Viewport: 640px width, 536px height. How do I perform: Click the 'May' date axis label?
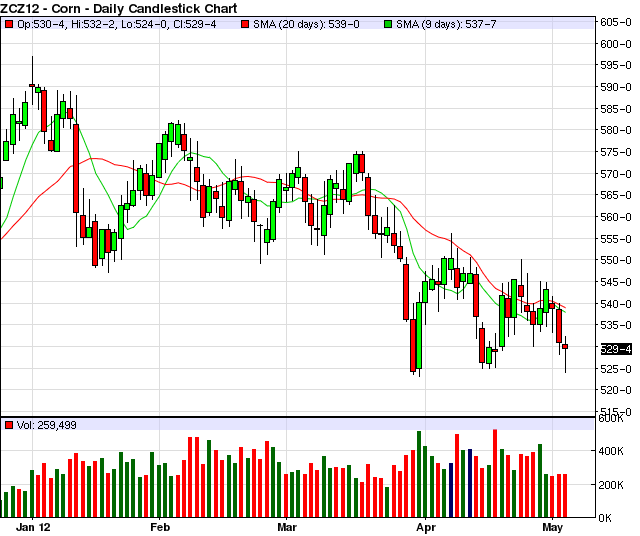[x=552, y=527]
